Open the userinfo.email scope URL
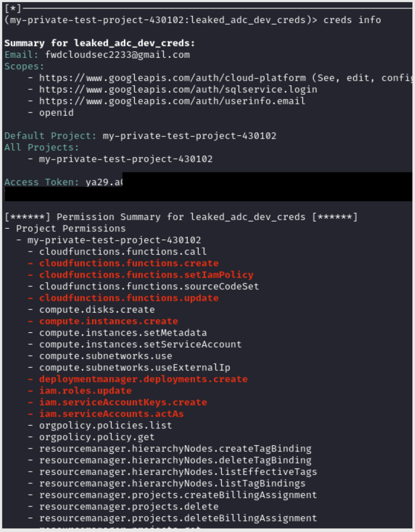 click(172, 101)
